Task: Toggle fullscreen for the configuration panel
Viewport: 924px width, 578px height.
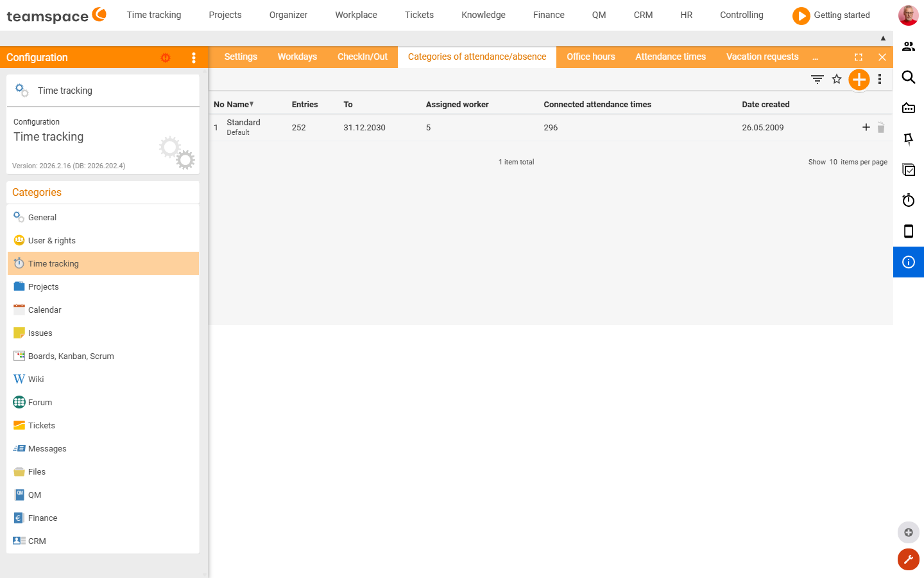Action: pos(859,57)
